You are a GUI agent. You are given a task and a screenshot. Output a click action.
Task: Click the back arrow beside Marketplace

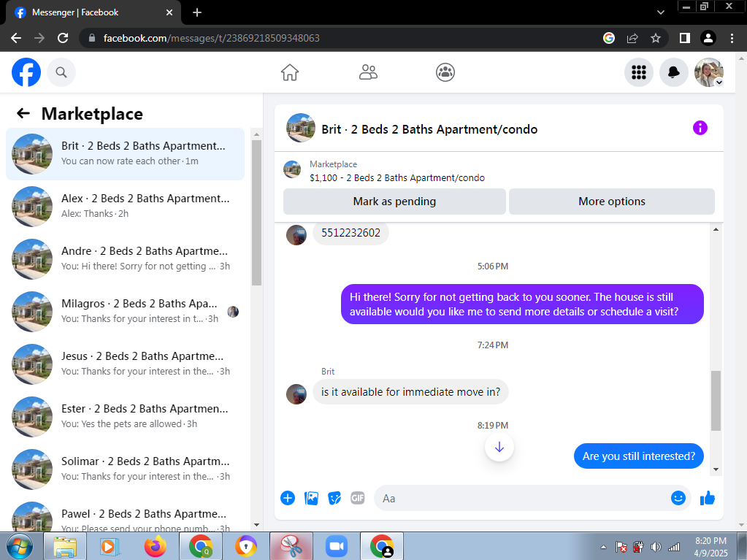[x=23, y=113]
